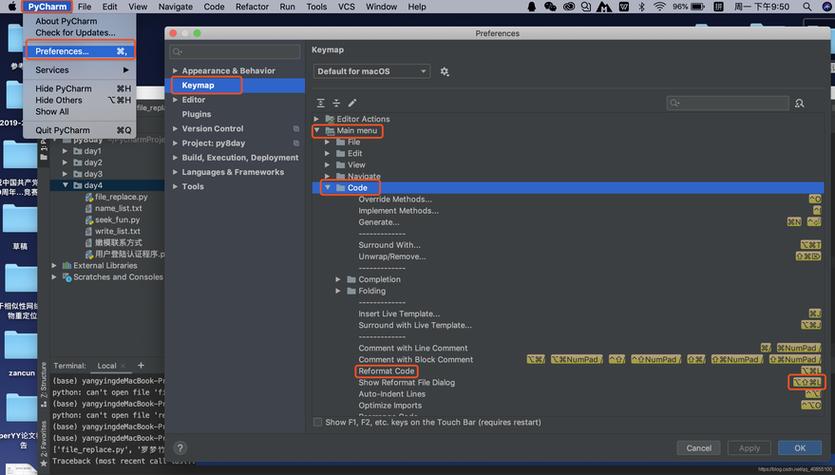This screenshot has height=475, width=835.
Task: Click the Expand All icon in keymap toolbar
Action: point(321,103)
